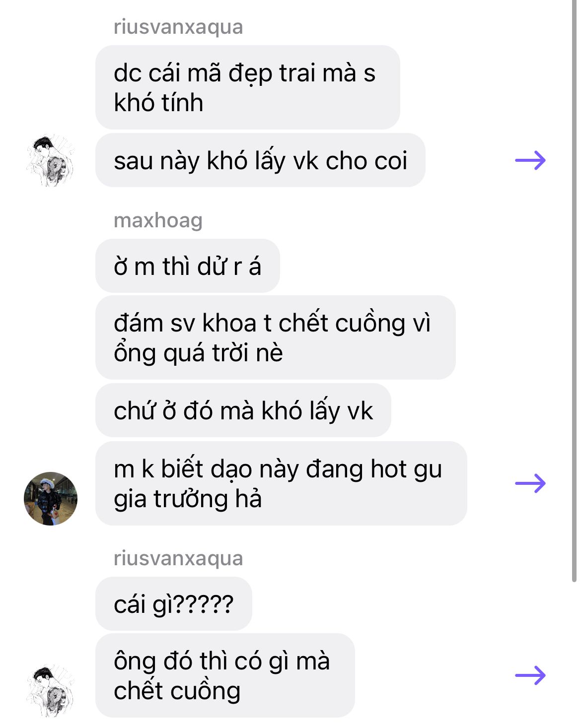581x728 pixels.
Task: Select the "ờ m thì dử r á" bubble
Action: pyautogui.click(x=188, y=266)
